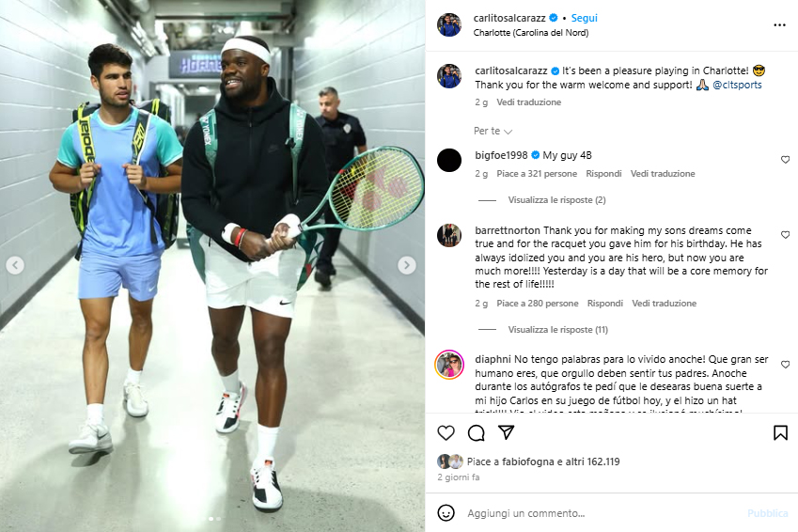This screenshot has width=798, height=532.
Task: Save post with the bookmark icon
Action: coord(780,432)
